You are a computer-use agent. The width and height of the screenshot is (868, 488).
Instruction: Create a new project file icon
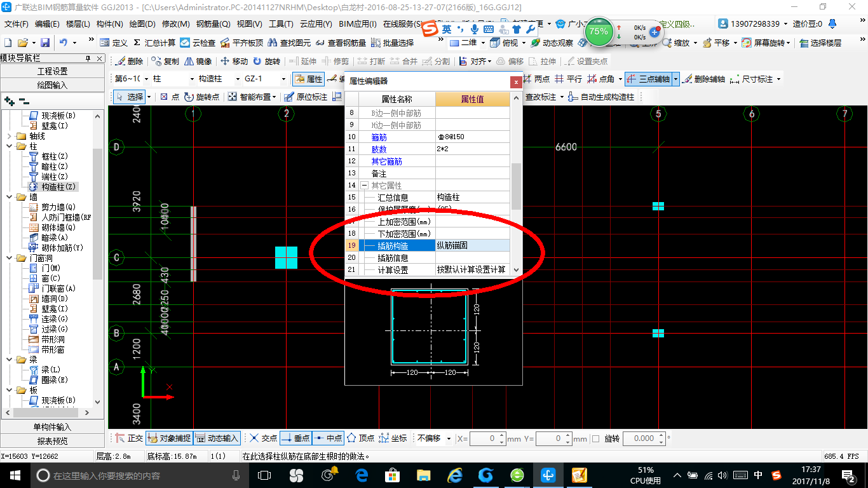click(x=8, y=43)
